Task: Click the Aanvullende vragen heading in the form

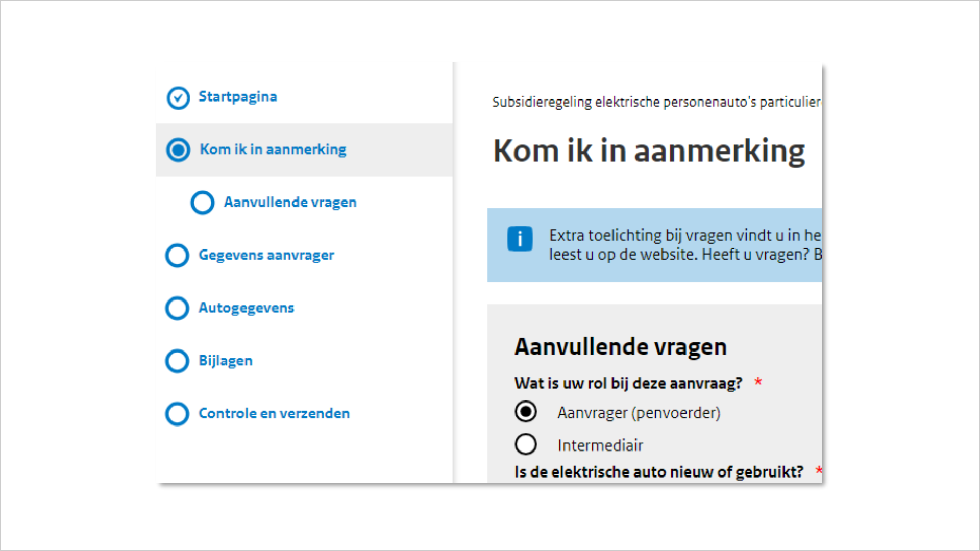Action: coord(621,346)
